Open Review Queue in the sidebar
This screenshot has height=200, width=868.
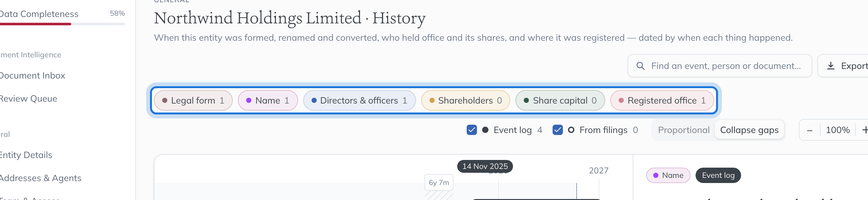pos(28,99)
